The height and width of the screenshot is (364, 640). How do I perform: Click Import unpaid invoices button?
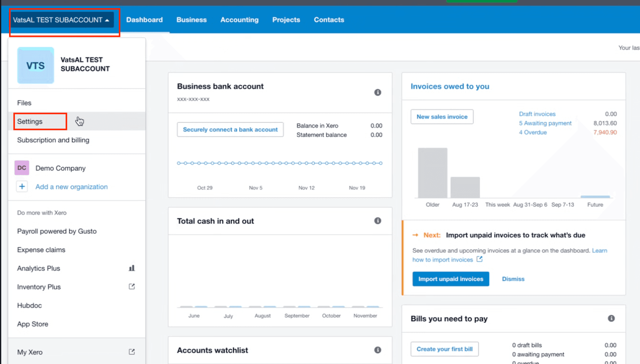click(451, 279)
